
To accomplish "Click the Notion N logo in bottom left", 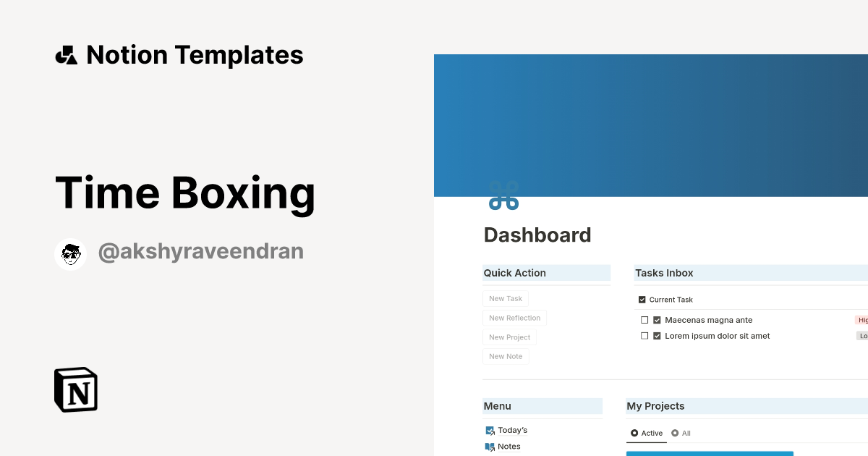I will (75, 389).
